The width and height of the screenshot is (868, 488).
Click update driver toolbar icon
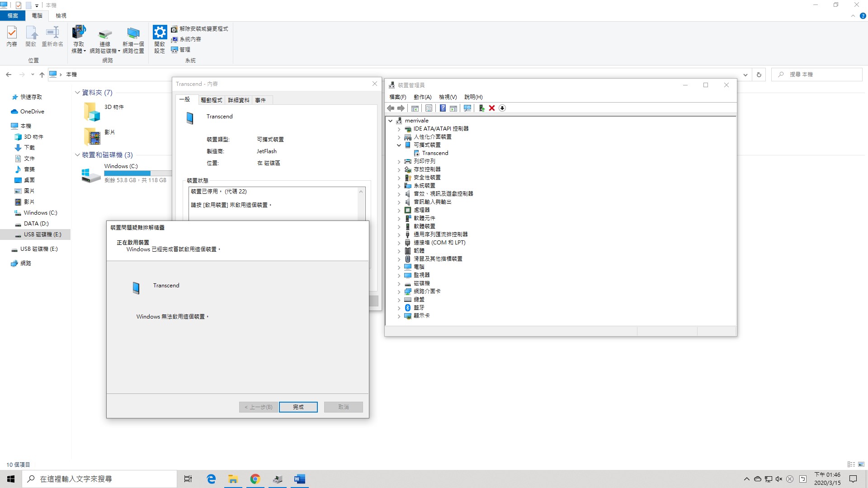tap(481, 108)
